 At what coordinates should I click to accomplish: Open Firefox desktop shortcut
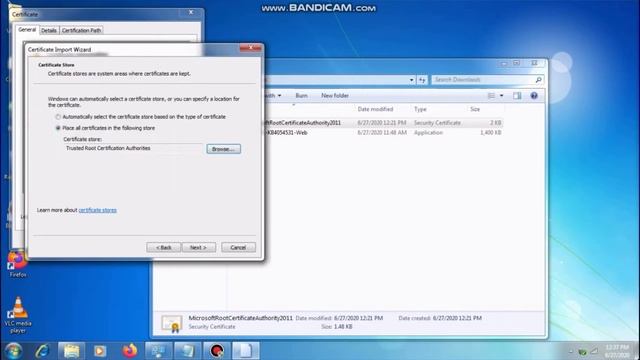(18, 264)
